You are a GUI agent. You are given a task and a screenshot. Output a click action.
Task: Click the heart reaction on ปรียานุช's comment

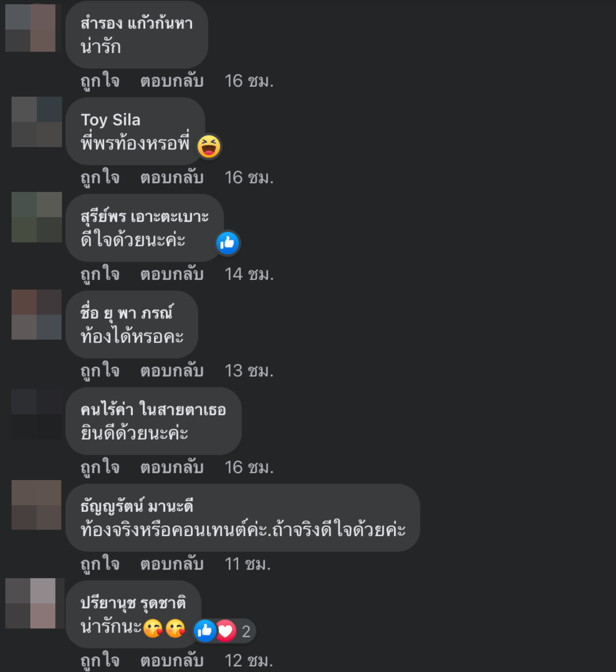coord(225,631)
